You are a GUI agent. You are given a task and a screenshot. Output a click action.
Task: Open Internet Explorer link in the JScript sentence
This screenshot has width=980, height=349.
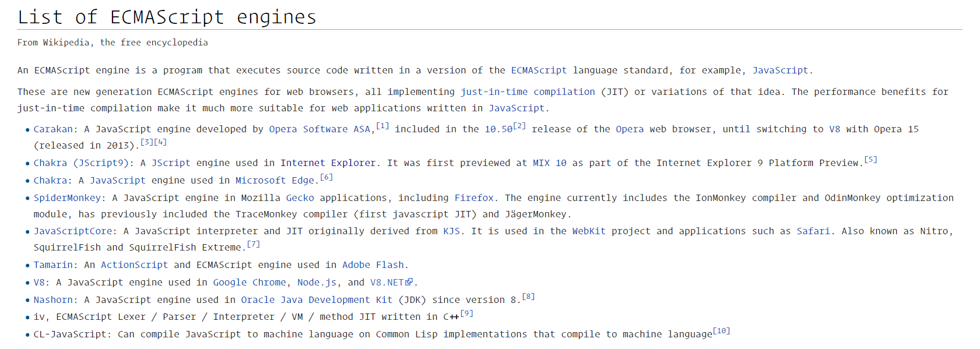(328, 163)
